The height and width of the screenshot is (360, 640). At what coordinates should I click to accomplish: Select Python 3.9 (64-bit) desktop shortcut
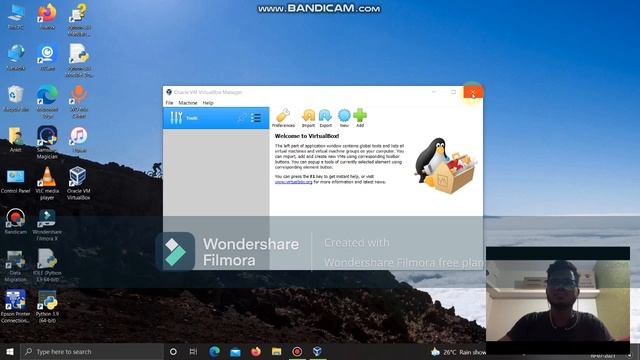click(x=47, y=307)
